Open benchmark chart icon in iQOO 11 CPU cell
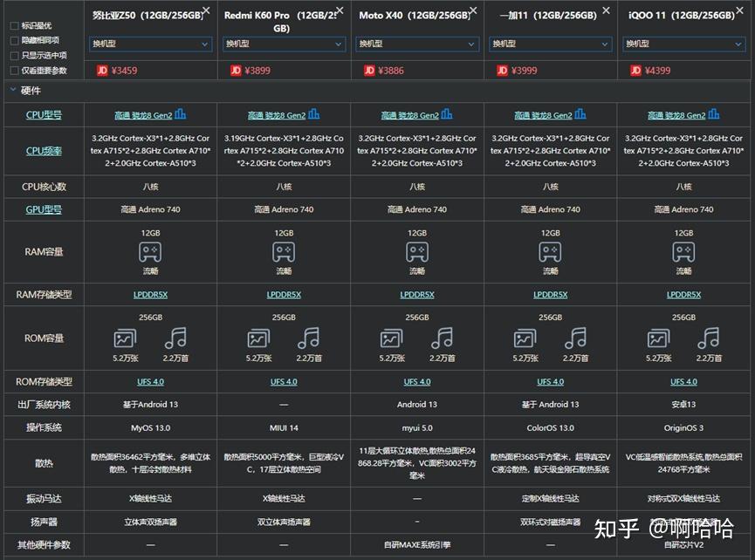This screenshot has height=560, width=755. point(714,114)
